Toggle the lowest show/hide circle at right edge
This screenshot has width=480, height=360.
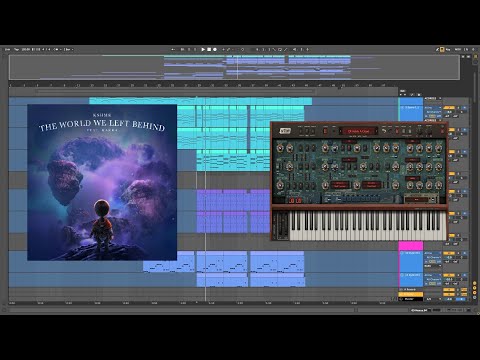pyautogui.click(x=474, y=297)
